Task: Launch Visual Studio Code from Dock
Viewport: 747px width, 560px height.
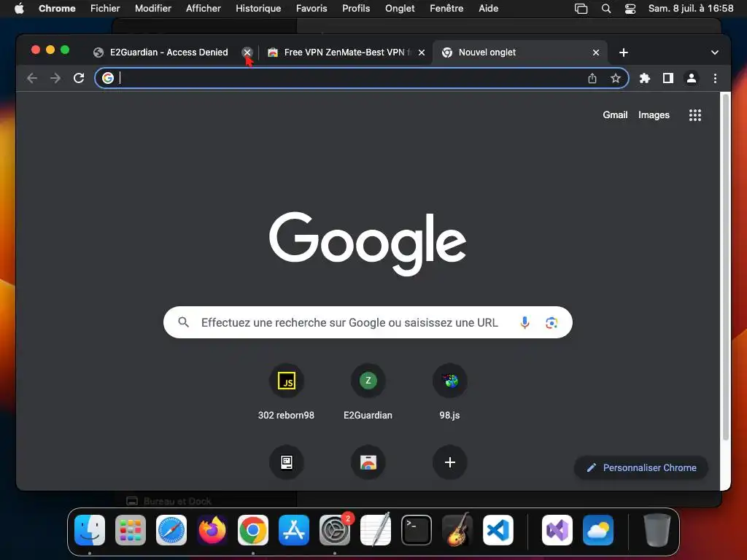Action: 498,530
